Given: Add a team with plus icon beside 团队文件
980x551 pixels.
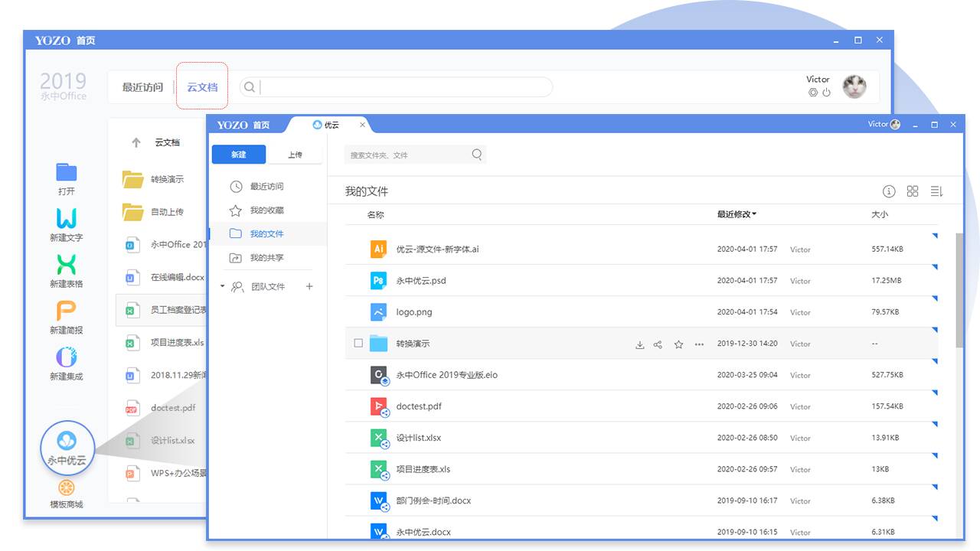Looking at the screenshot, I should coord(309,286).
